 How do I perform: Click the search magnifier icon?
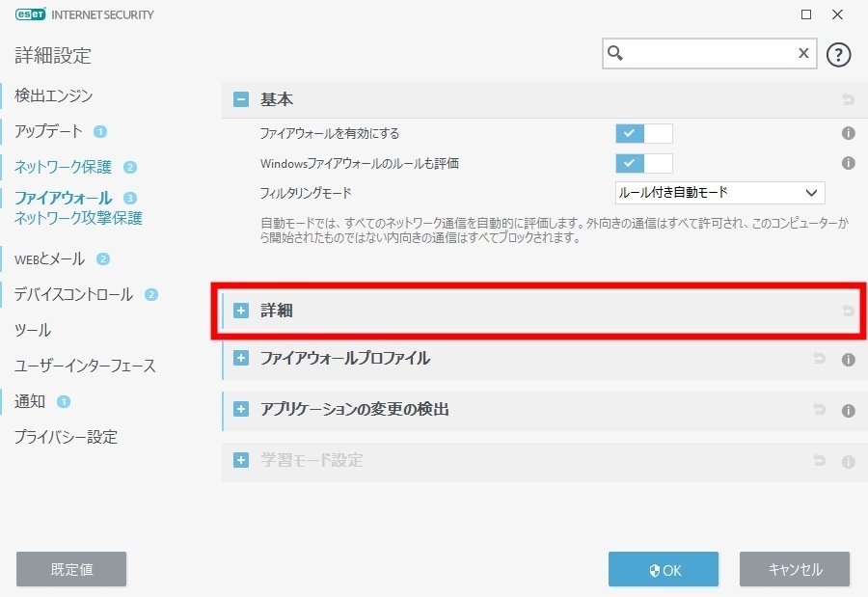(x=615, y=53)
